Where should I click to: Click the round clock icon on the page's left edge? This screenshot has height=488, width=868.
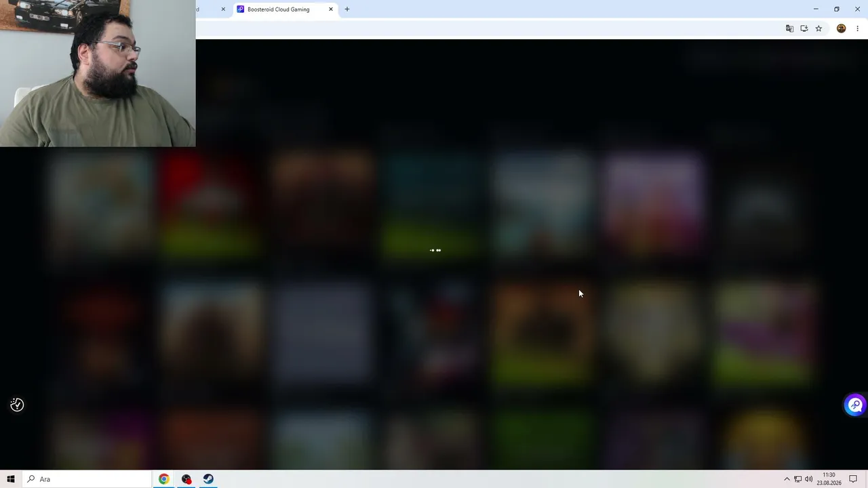(17, 405)
